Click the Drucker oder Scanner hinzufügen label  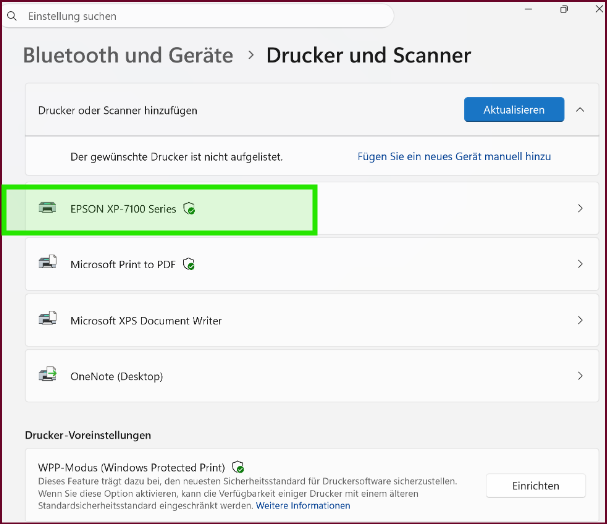(x=118, y=110)
